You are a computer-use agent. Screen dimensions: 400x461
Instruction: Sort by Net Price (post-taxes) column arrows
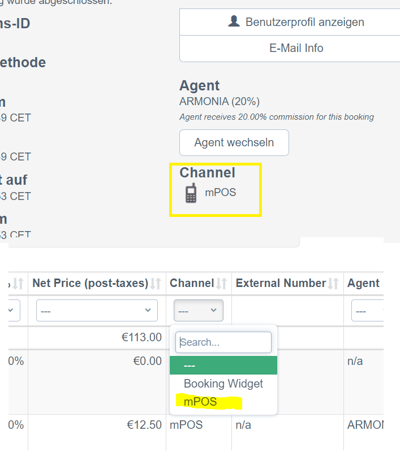(x=155, y=283)
